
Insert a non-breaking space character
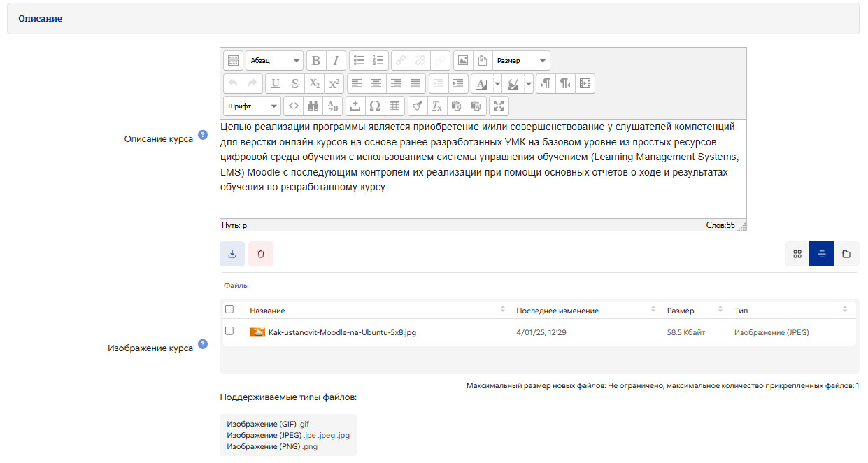pyautogui.click(x=355, y=106)
